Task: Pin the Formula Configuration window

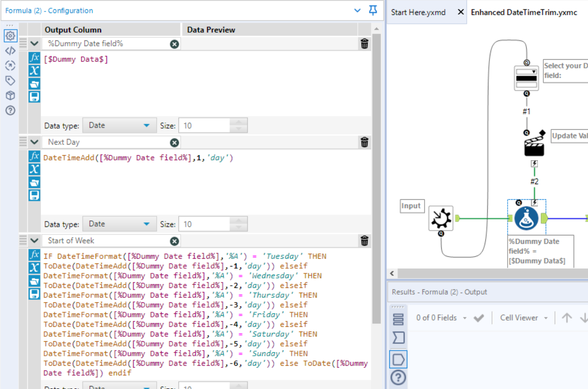Action: (373, 10)
